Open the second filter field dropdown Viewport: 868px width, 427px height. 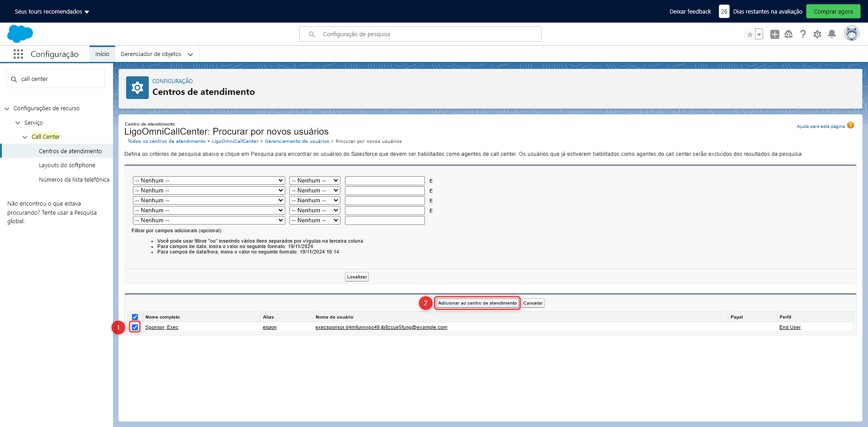click(x=209, y=191)
